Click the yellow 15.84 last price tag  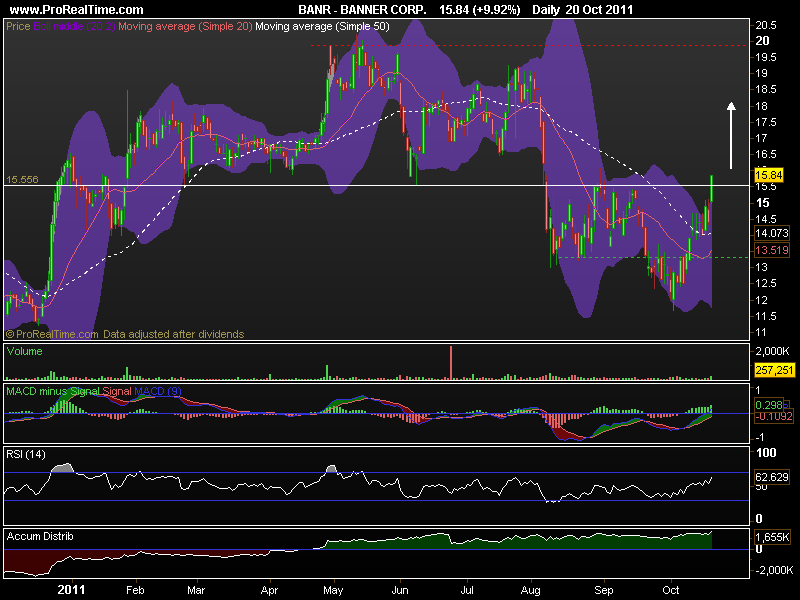coord(768,176)
